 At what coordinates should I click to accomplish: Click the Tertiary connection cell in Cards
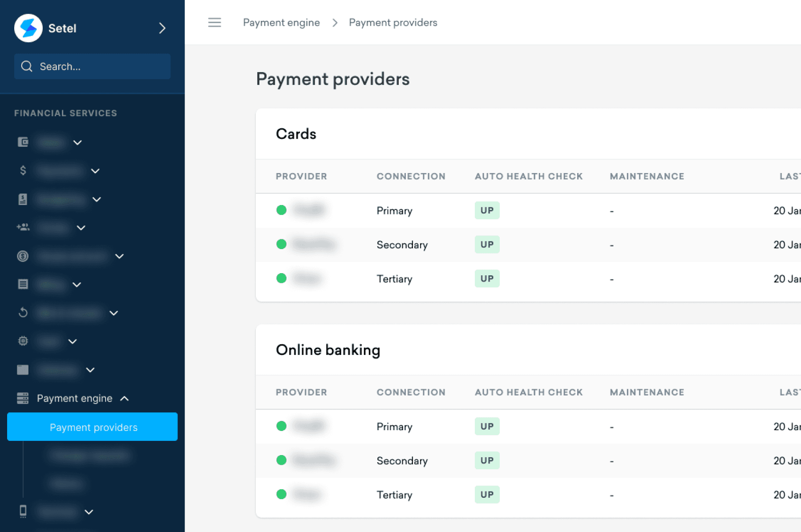point(394,279)
